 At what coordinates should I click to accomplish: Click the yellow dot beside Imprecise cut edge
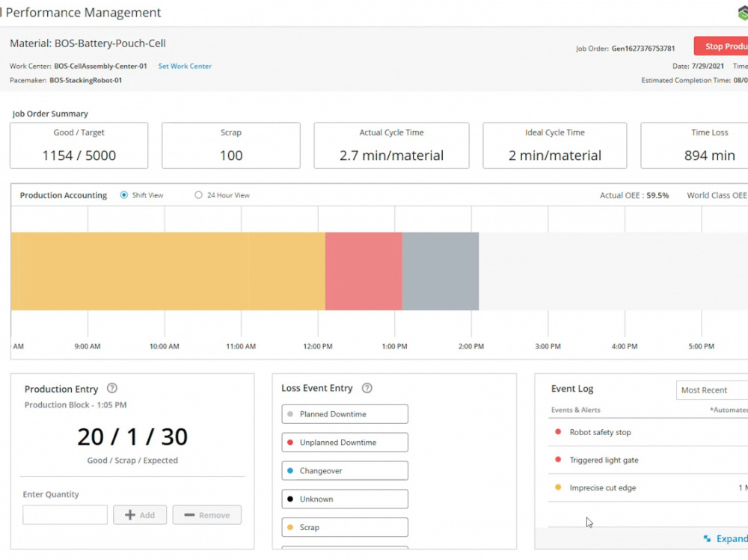pyautogui.click(x=558, y=487)
